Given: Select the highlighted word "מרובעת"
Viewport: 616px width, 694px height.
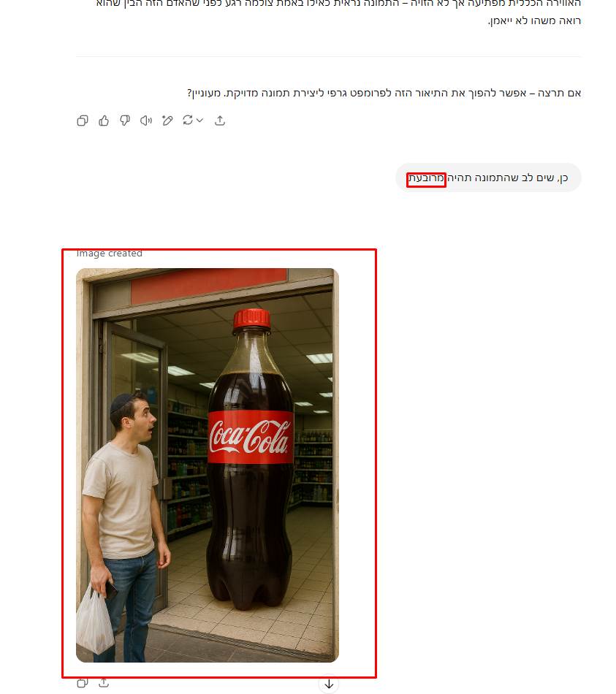Looking at the screenshot, I should click(426, 179).
